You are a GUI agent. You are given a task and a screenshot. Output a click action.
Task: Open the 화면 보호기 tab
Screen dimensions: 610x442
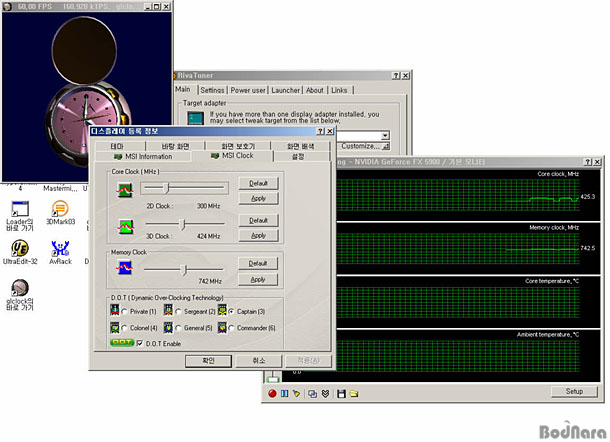click(238, 146)
